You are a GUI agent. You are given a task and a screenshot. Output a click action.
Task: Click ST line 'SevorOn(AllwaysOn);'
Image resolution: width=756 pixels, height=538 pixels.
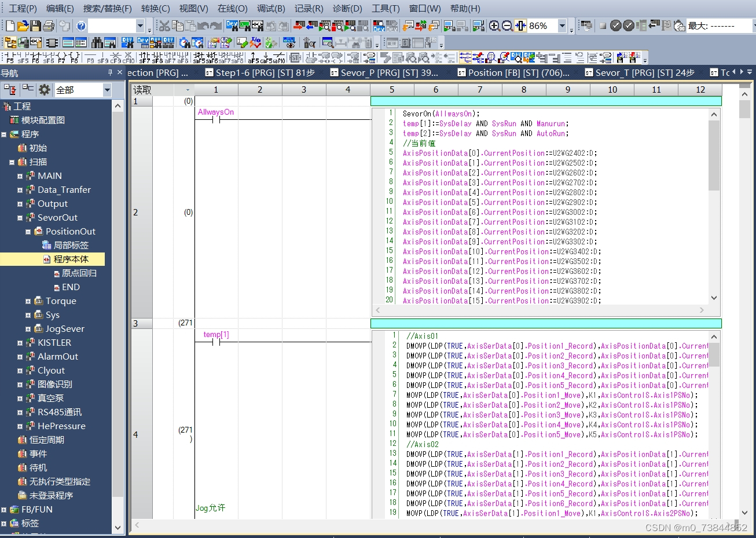[x=441, y=114]
